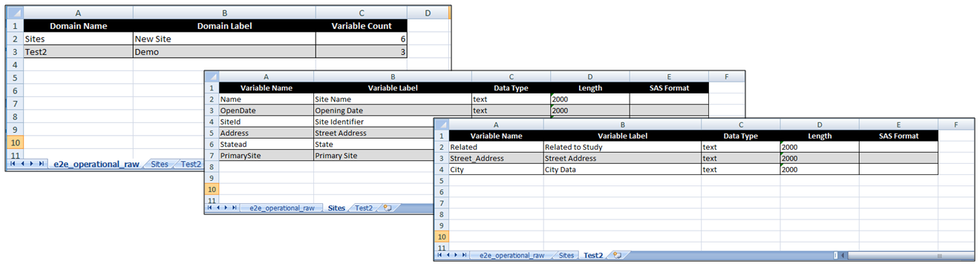Select Length 2000 cell in City row

coord(820,169)
